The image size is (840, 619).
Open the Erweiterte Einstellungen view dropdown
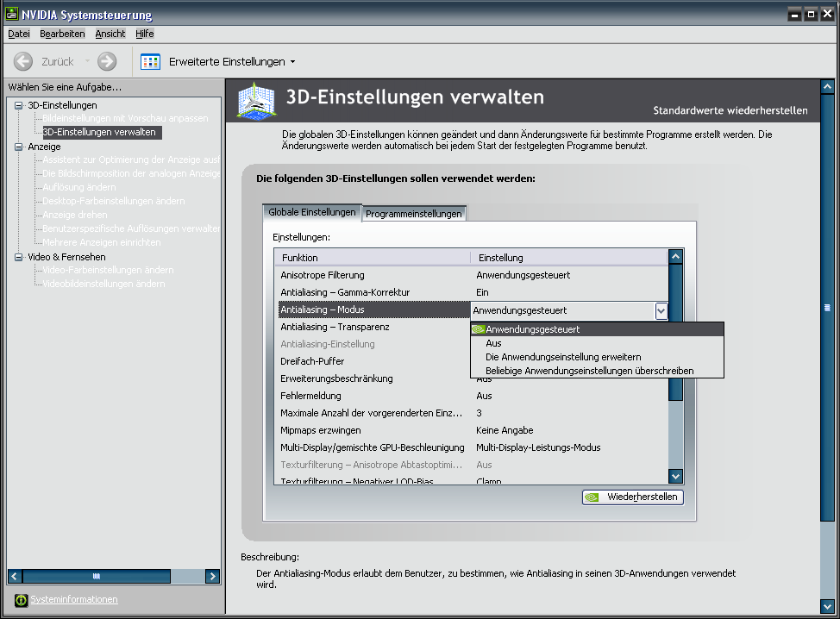coord(292,61)
